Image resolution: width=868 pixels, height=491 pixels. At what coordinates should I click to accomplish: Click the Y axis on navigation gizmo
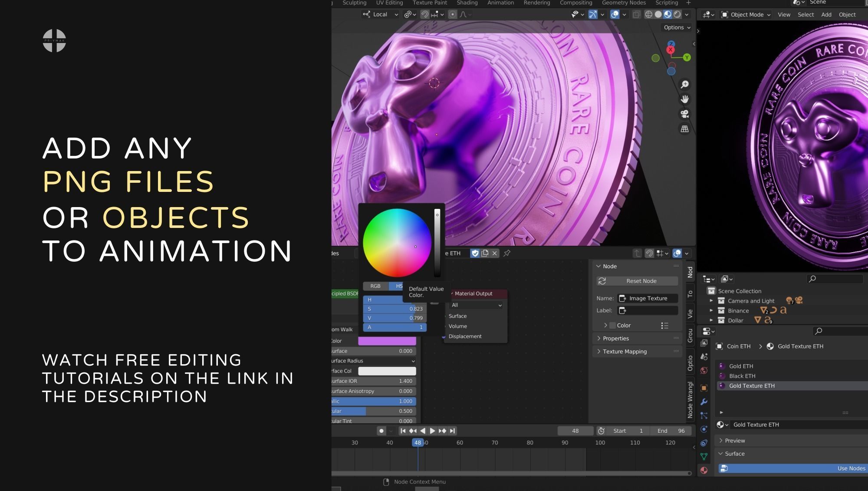point(687,57)
